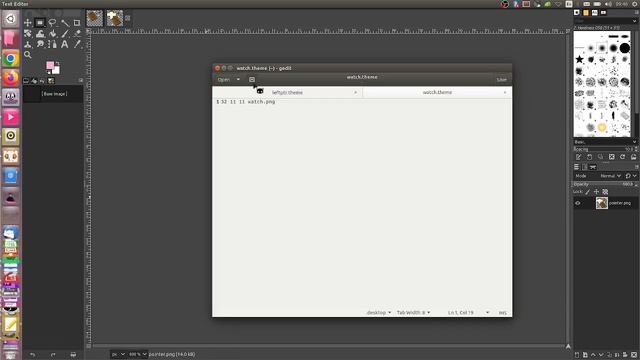
Task: Open the zoom percentage dropdown
Action: coord(138,354)
